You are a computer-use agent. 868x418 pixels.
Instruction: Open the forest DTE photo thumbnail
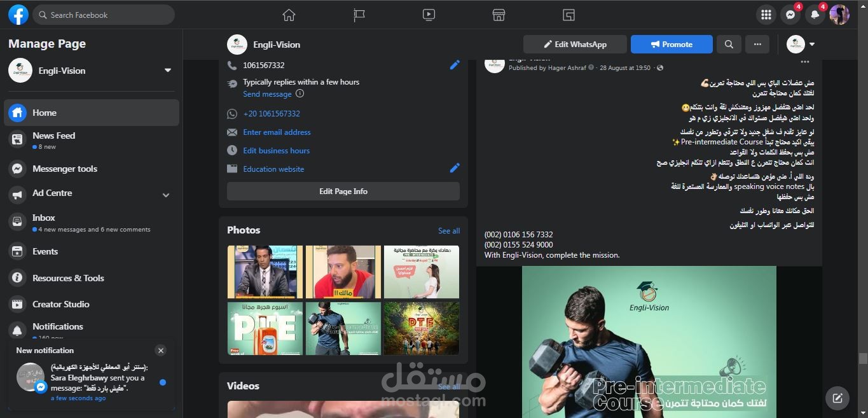pyautogui.click(x=421, y=328)
